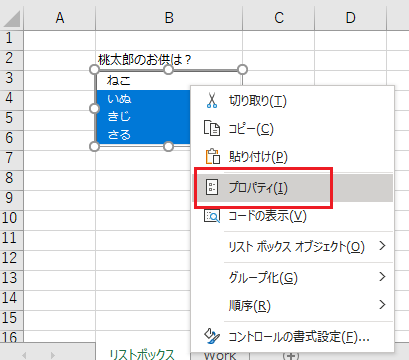Viewport: 409px width, 360px height.
Task: Expand the グループ化 submenu arrow
Action: click(382, 276)
